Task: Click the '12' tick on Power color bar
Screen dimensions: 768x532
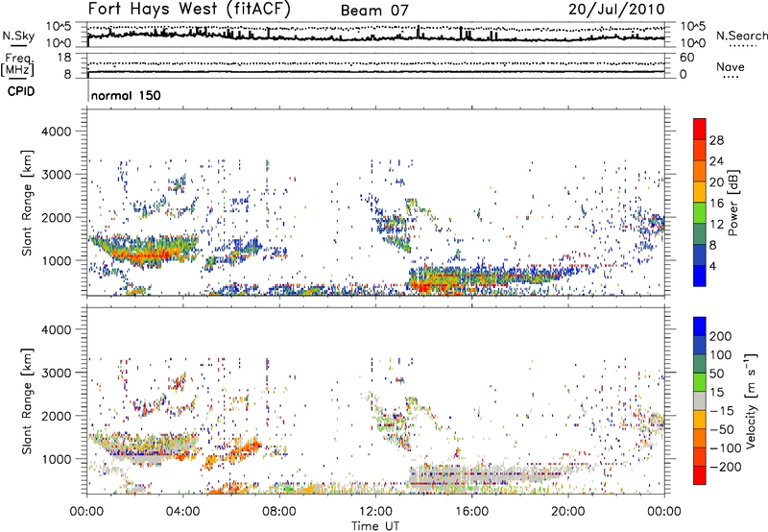Action: (x=716, y=225)
